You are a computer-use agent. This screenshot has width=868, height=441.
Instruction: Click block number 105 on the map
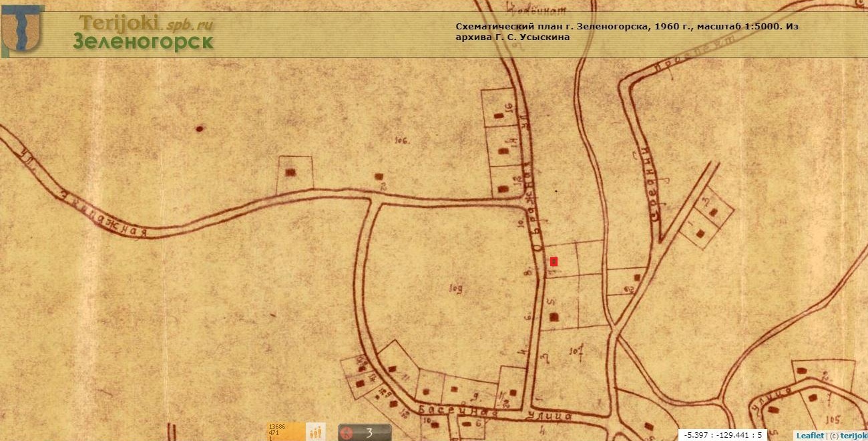click(831, 419)
